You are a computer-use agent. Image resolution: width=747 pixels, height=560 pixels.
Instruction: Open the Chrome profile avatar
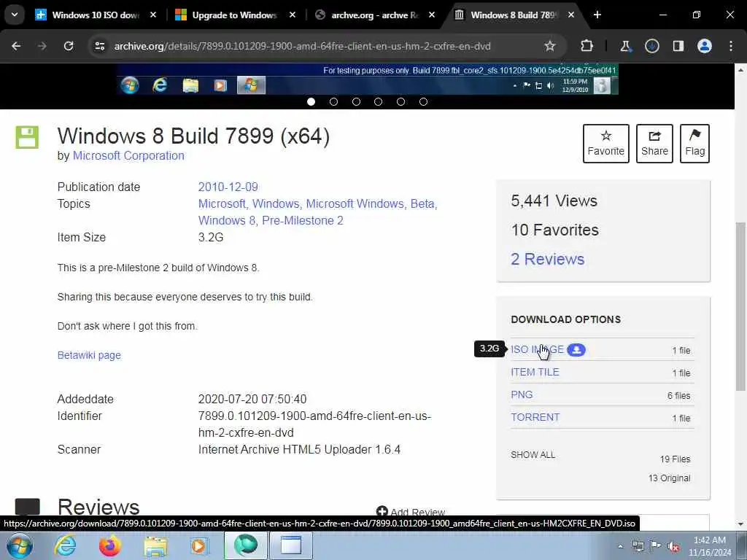[x=704, y=46]
